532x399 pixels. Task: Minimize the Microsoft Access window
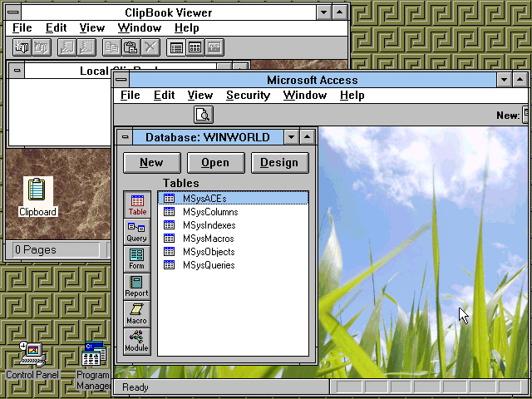pos(505,80)
